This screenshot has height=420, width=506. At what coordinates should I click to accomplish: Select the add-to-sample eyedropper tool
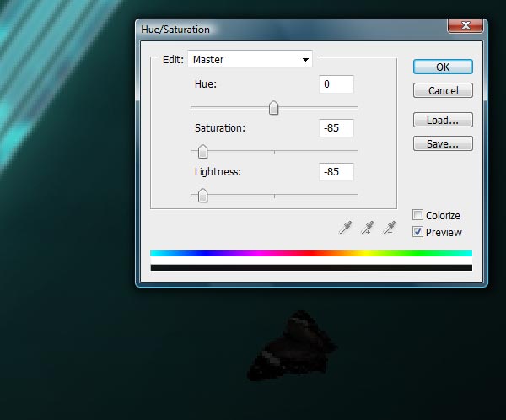pyautogui.click(x=367, y=228)
